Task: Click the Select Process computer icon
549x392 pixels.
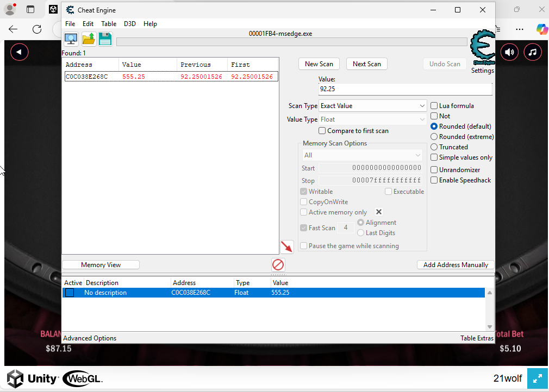Action: coord(71,39)
